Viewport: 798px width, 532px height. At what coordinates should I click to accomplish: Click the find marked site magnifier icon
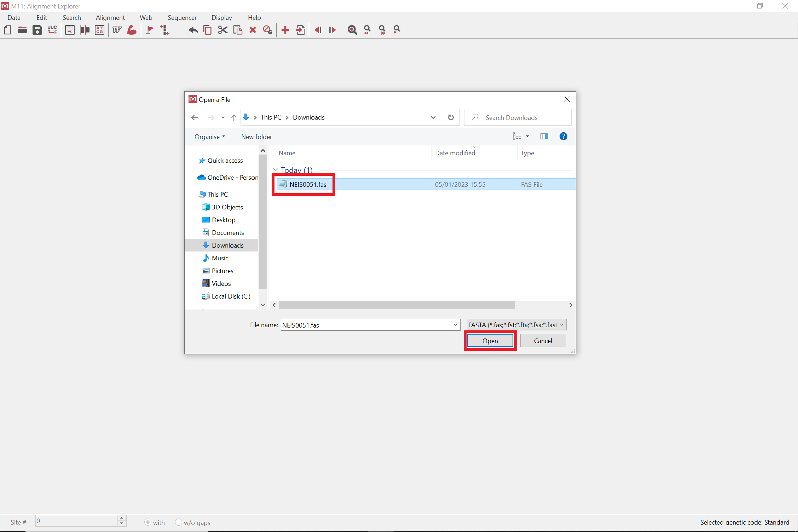click(x=397, y=30)
